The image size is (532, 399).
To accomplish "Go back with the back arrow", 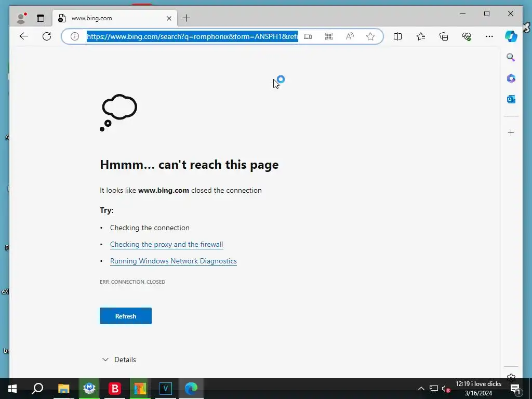I will pos(24,36).
